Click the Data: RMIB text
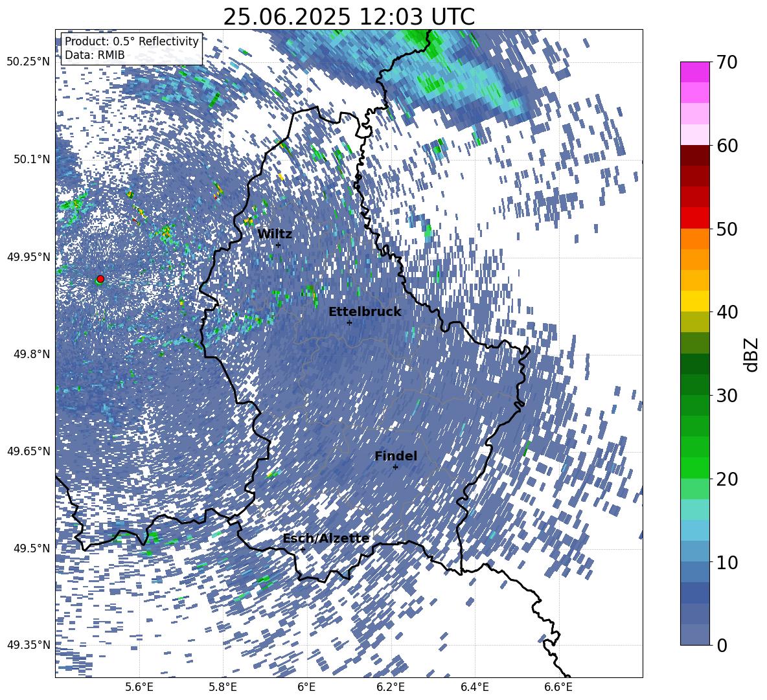Screen dimensions: 767x700 (x=95, y=55)
